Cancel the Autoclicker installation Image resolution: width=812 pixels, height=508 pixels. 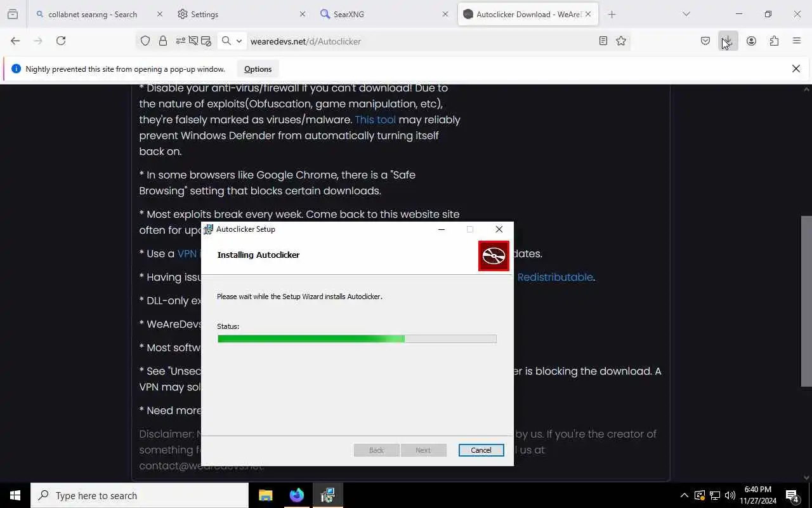pos(481,450)
